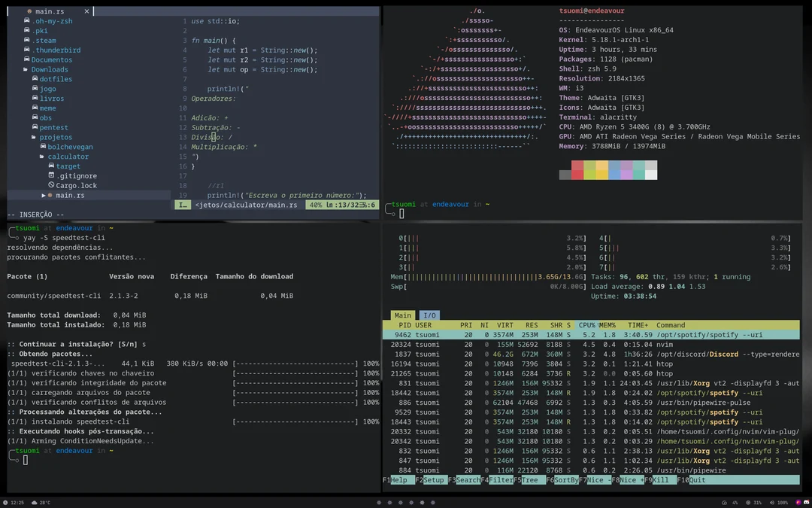Click the dotfiles folder icon in the tree

[x=33, y=79]
